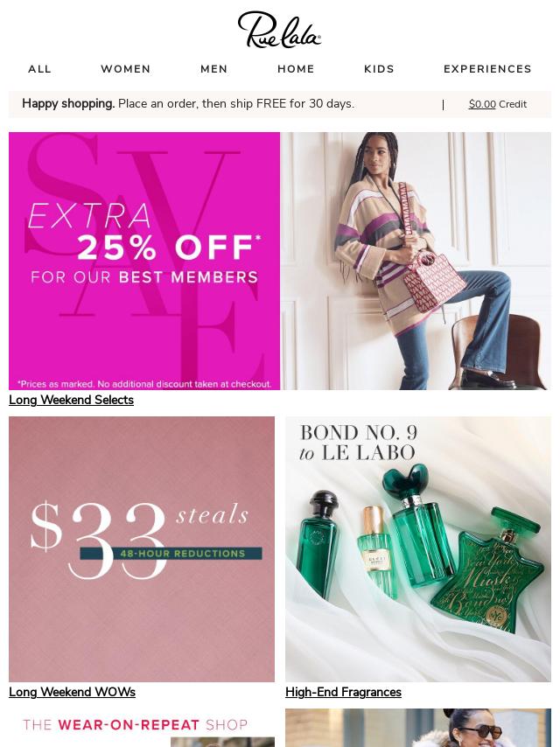Click the Happy shopping free shipping banner text
This screenshot has width=560, height=747.
(x=188, y=104)
